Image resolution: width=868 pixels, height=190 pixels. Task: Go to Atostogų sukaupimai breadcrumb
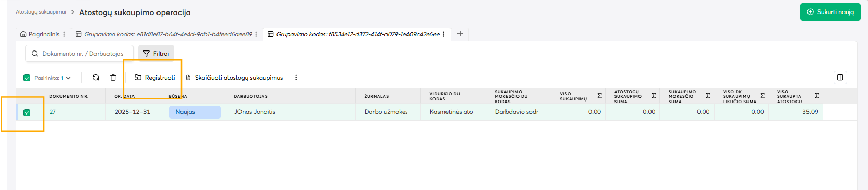click(41, 12)
